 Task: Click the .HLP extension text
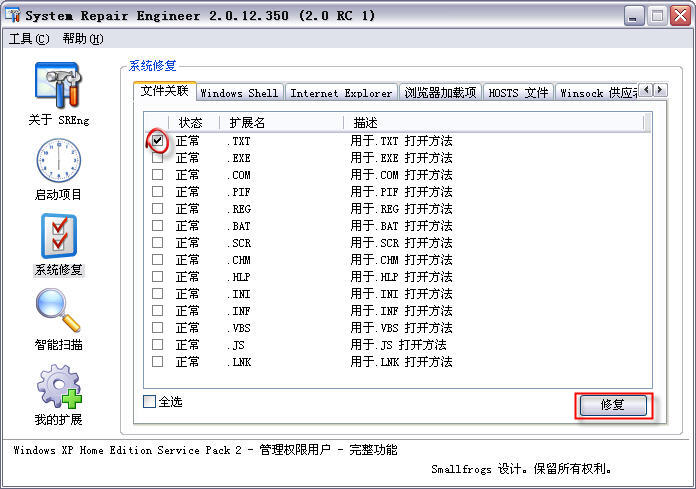point(239,277)
